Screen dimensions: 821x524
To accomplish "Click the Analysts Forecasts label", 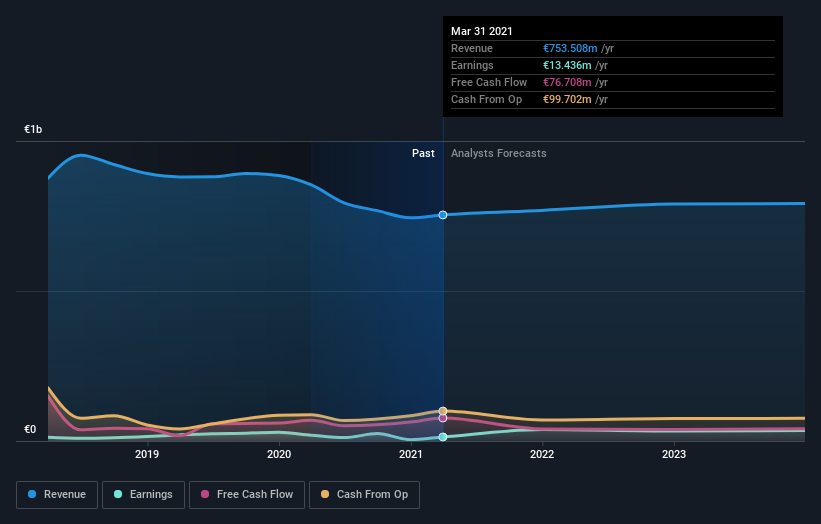I will pos(498,153).
